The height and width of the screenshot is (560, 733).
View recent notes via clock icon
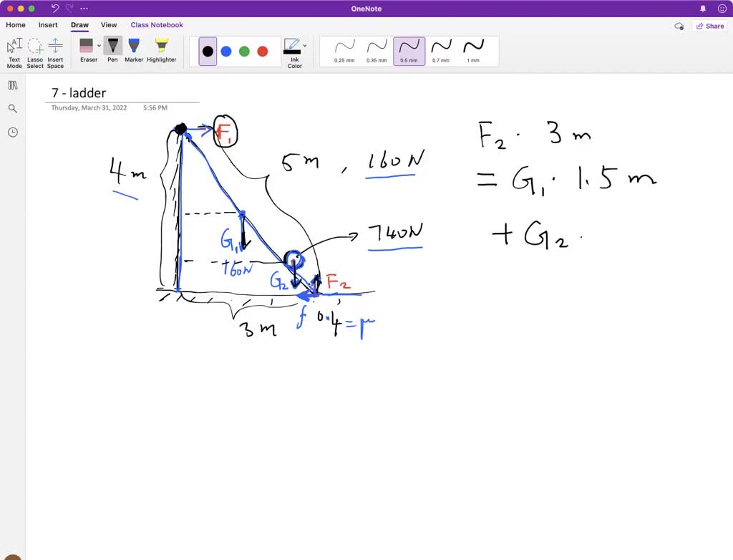pyautogui.click(x=12, y=132)
